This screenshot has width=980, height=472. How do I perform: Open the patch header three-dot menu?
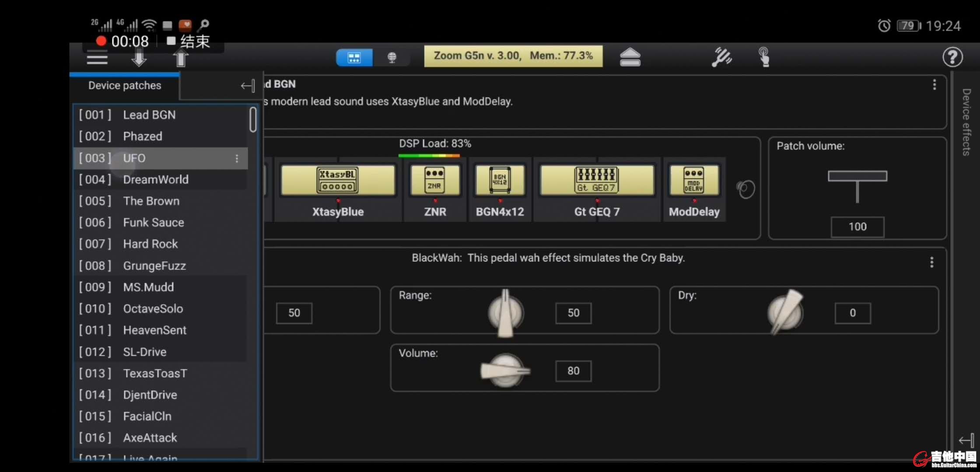[934, 85]
